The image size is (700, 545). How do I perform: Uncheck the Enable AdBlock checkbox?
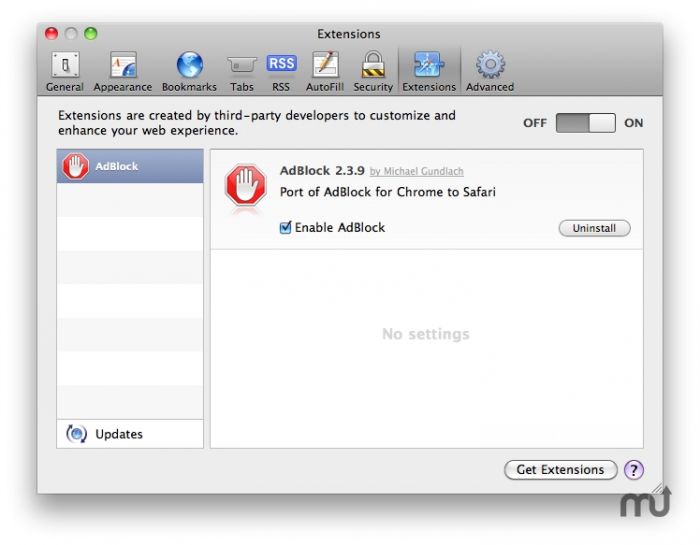point(285,228)
